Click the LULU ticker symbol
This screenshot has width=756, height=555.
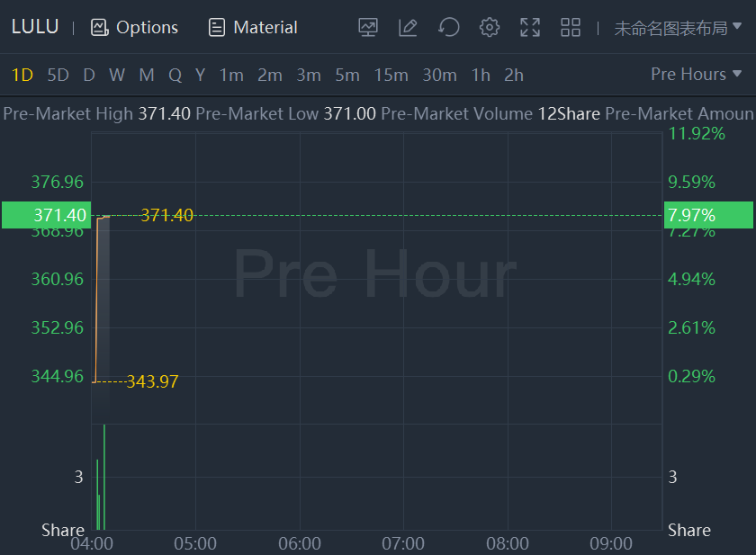(35, 27)
